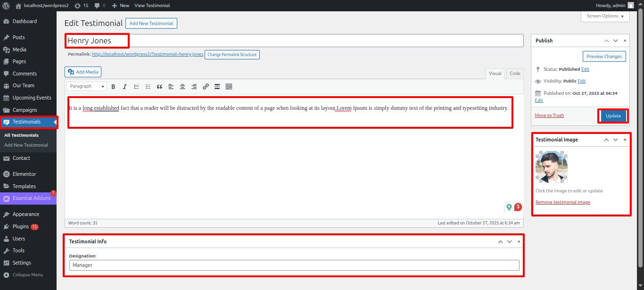The height and width of the screenshot is (290, 644).
Task: Toggle the toolbar kitchen sink
Action: [x=229, y=87]
